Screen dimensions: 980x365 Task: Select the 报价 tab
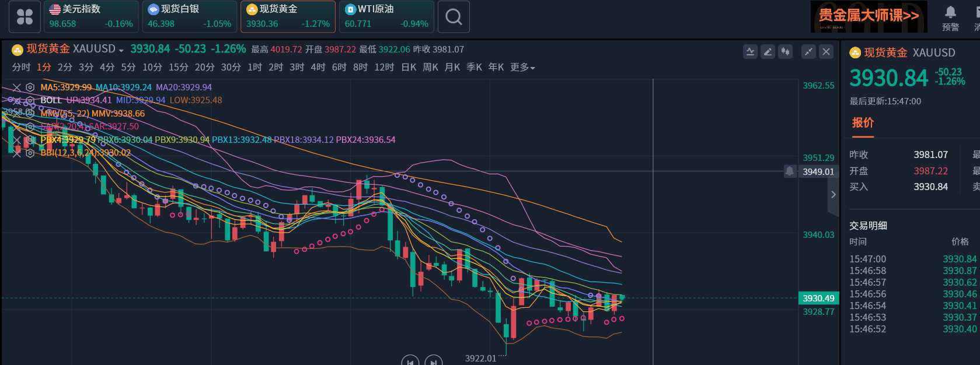pos(863,122)
